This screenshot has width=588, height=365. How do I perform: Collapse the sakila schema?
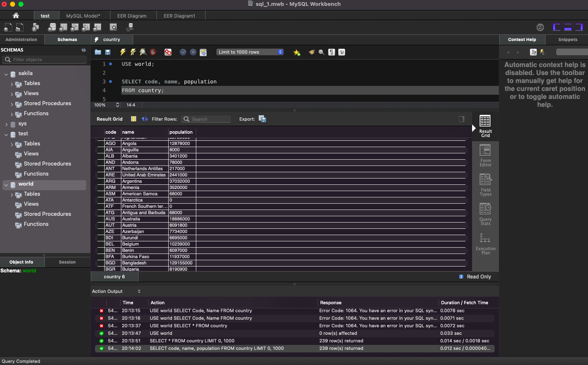pos(6,74)
